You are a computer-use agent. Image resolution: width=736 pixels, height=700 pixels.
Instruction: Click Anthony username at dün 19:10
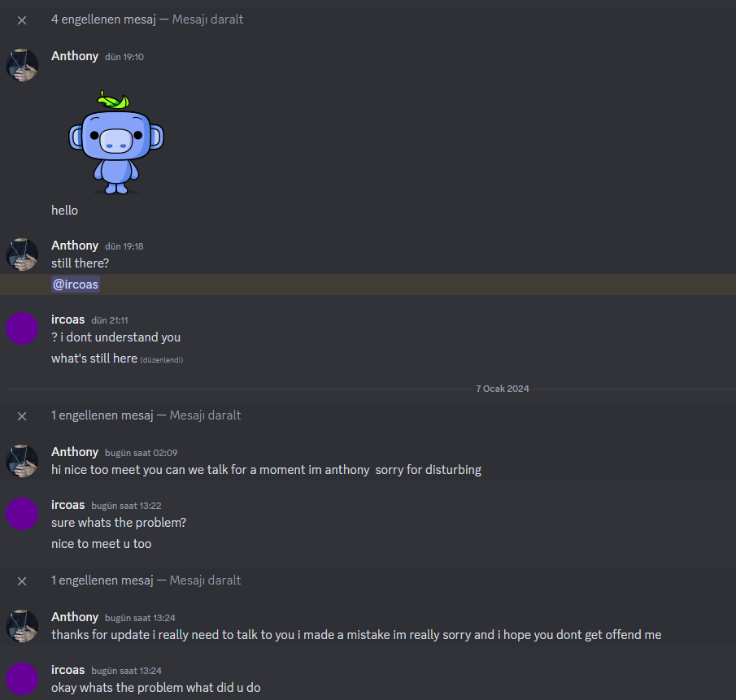(x=75, y=56)
